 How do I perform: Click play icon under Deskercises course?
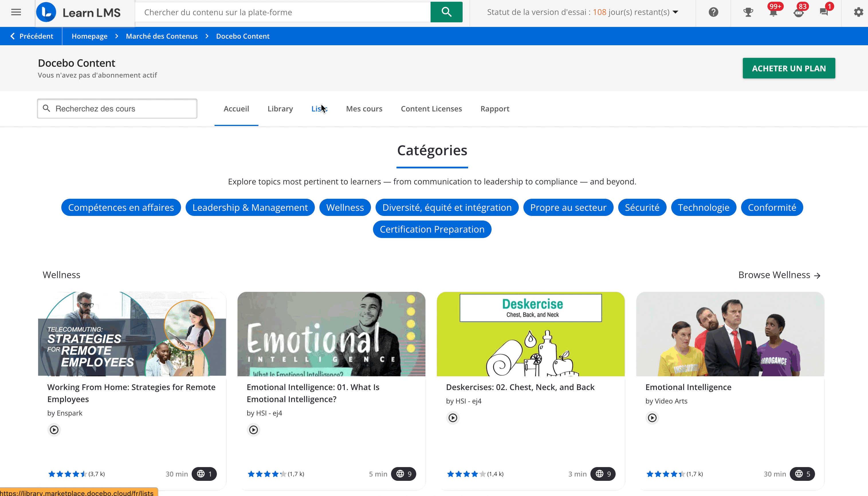(x=453, y=418)
